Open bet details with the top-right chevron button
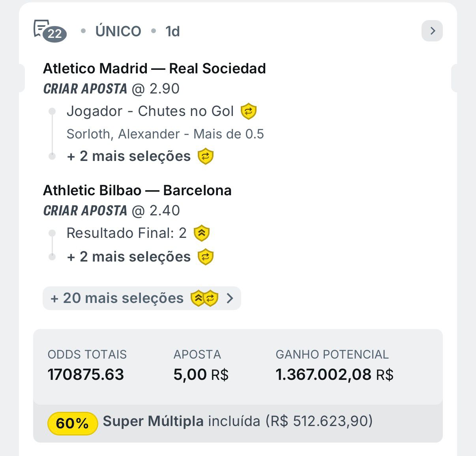The height and width of the screenshot is (456, 476). (432, 31)
